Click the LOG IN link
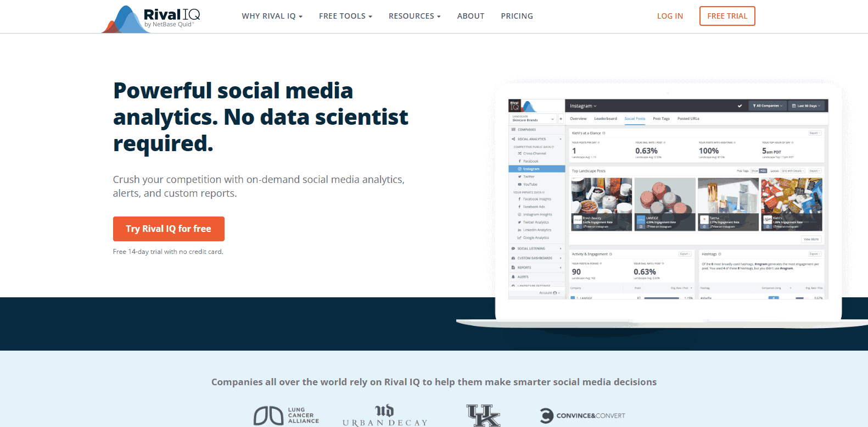The image size is (868, 427). pos(670,16)
